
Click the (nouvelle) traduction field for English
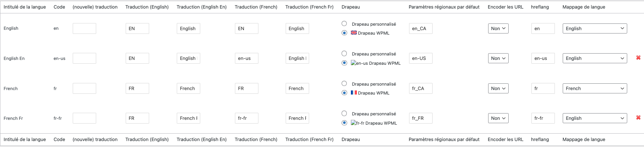[x=84, y=28]
